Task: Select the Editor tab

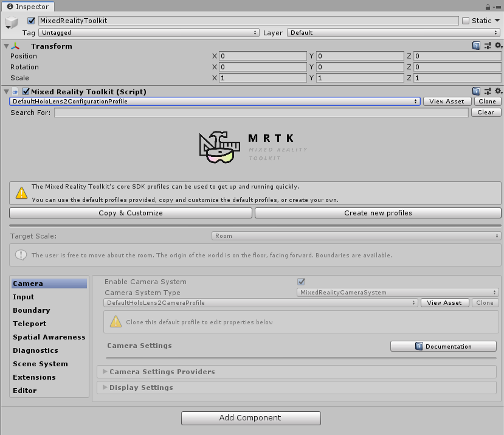Action: (49, 391)
